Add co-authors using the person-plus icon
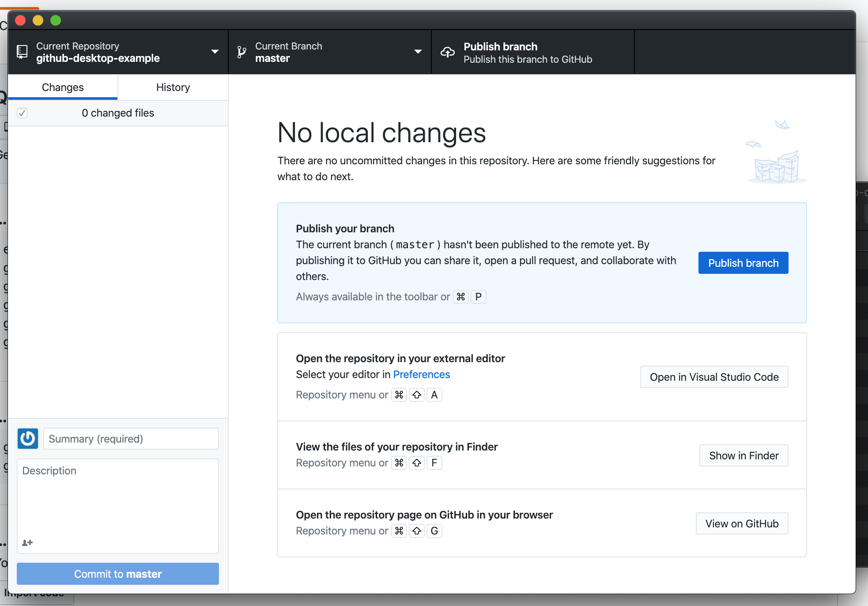Screen dimensions: 868x606 coord(27,542)
